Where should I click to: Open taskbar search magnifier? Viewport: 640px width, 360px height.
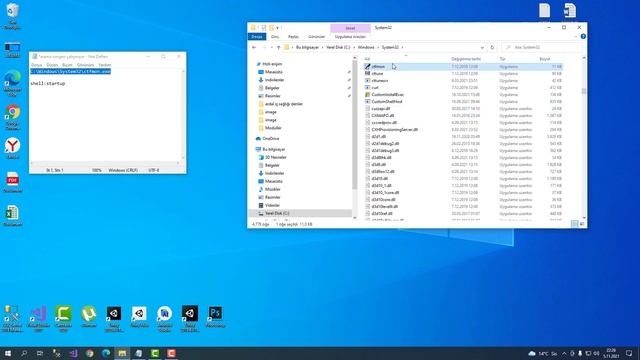pyautogui.click(x=24, y=353)
